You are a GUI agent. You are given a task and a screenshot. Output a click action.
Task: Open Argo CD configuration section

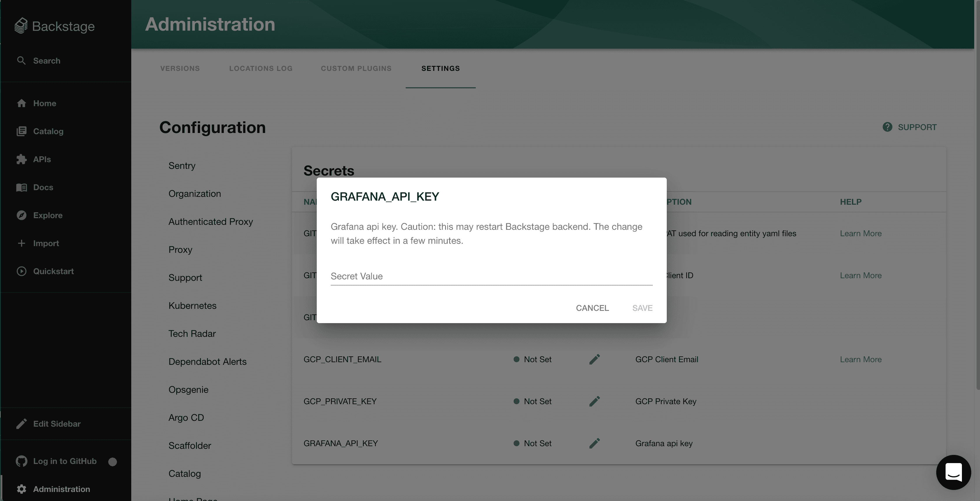tap(186, 418)
